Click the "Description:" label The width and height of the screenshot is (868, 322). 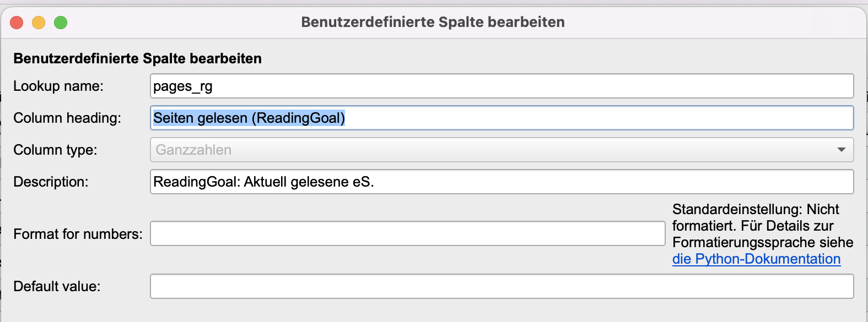pos(51,182)
